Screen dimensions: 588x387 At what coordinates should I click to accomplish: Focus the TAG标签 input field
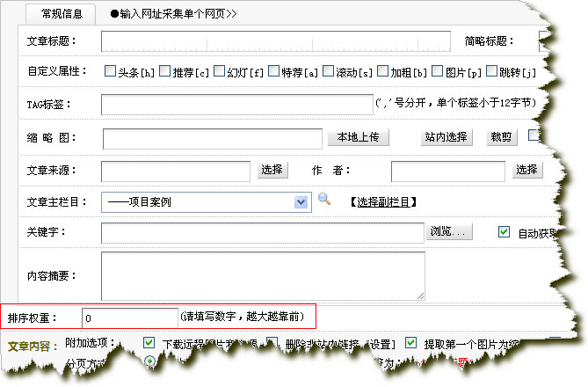236,105
